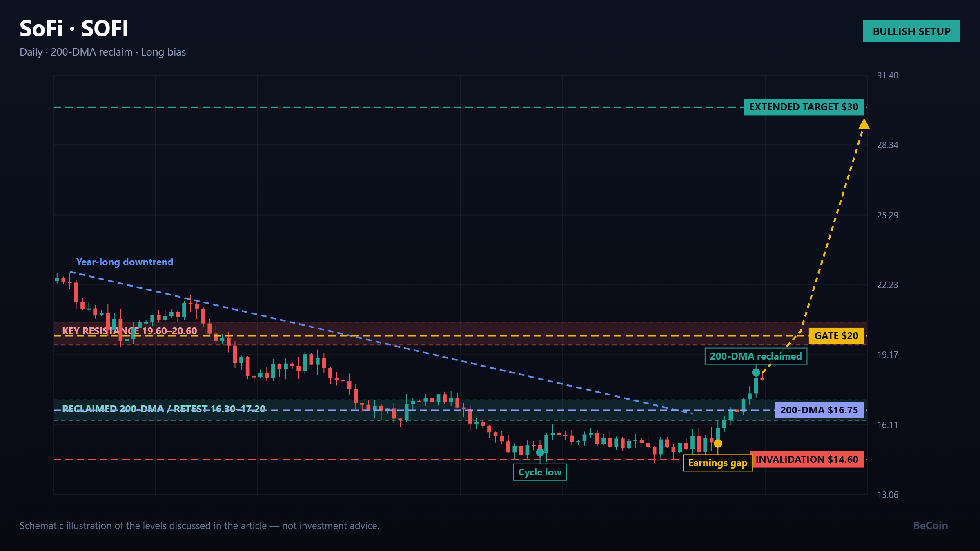Click the "Year-long downtrend" label
980x551 pixels.
coord(125,262)
